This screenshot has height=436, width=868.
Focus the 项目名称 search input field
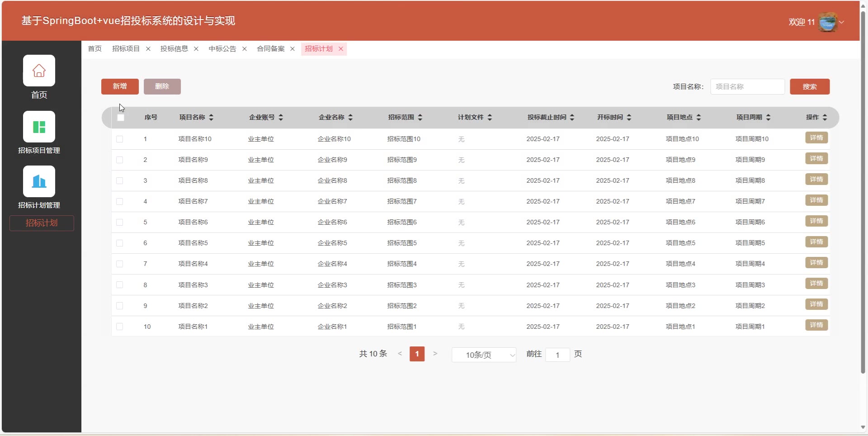747,86
